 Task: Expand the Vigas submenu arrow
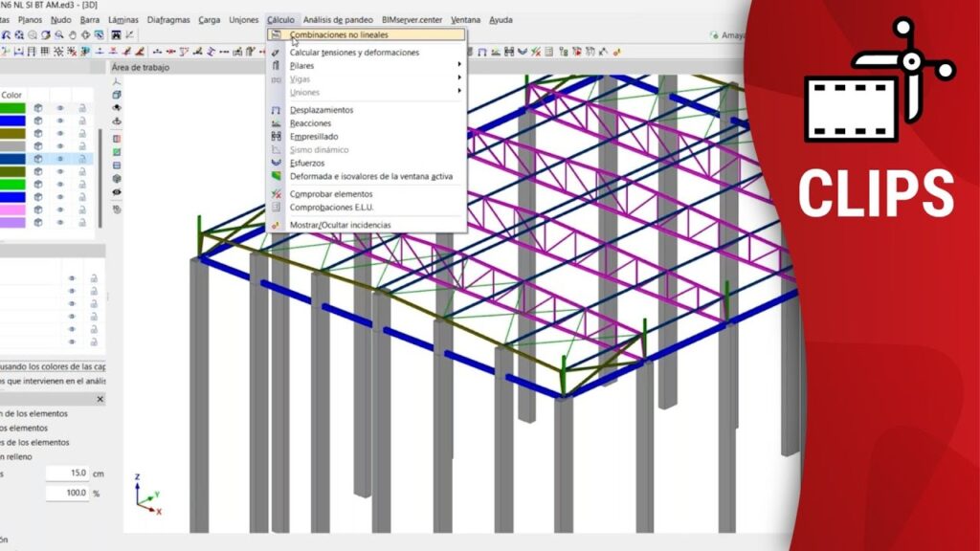(459, 79)
